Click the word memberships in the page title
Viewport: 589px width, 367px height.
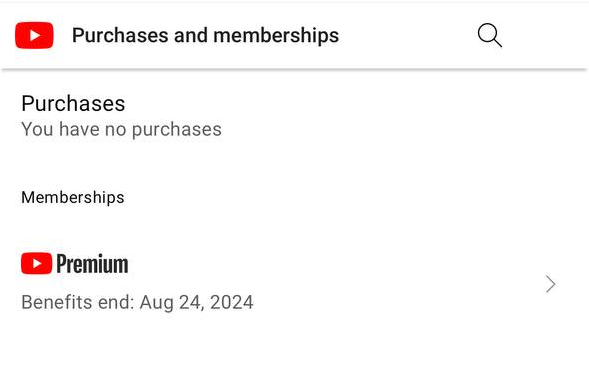[276, 35]
